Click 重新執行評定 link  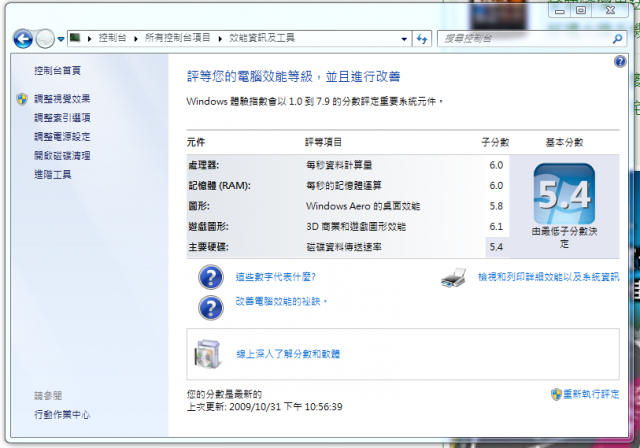591,394
